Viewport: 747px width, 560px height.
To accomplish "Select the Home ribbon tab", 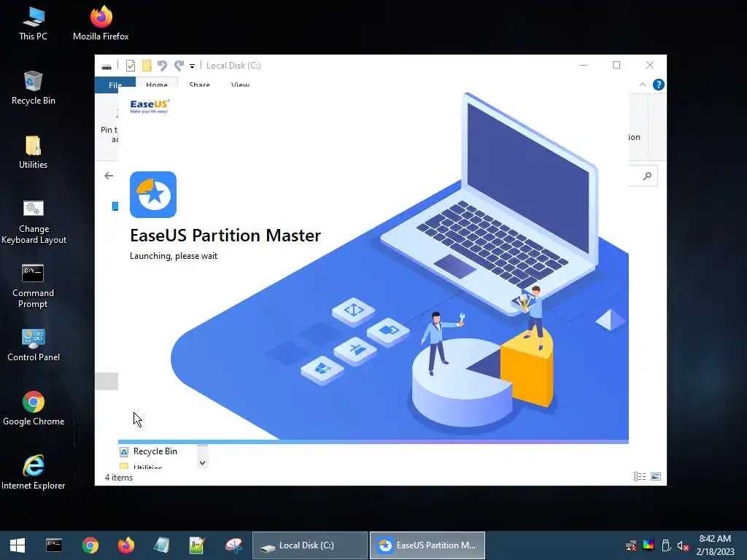I will pos(157,85).
